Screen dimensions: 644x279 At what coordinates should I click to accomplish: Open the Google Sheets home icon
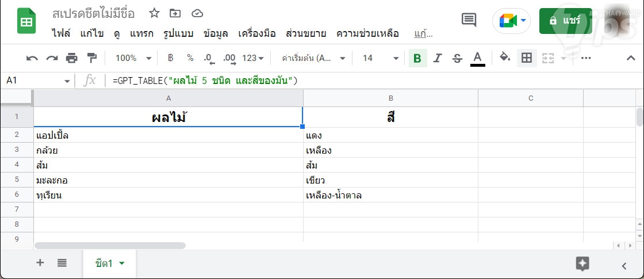coord(26,21)
